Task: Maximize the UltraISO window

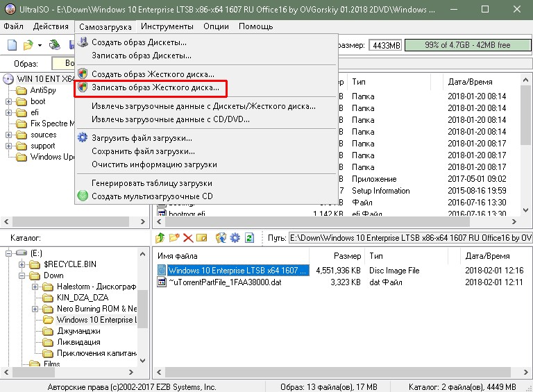Action: [485, 9]
